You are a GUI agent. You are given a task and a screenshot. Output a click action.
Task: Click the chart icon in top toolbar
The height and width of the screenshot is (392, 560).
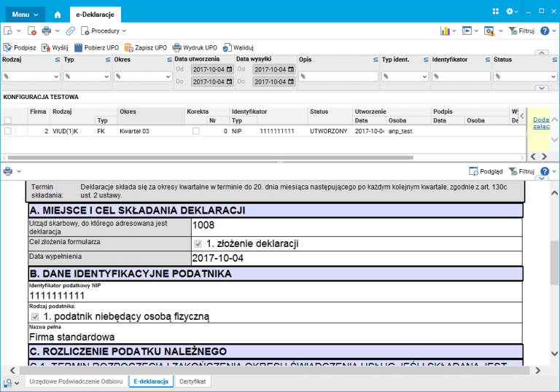[445, 31]
